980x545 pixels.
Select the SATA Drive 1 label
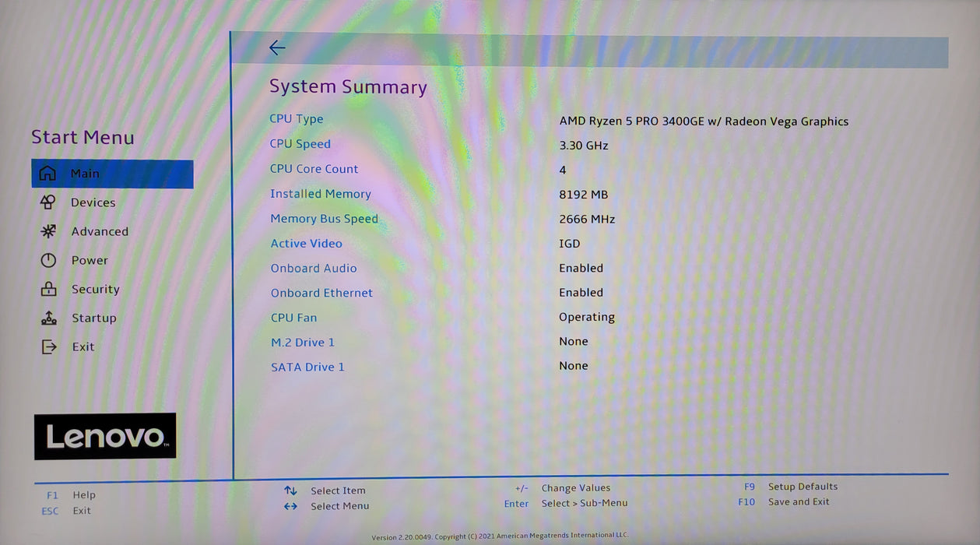[x=307, y=367]
